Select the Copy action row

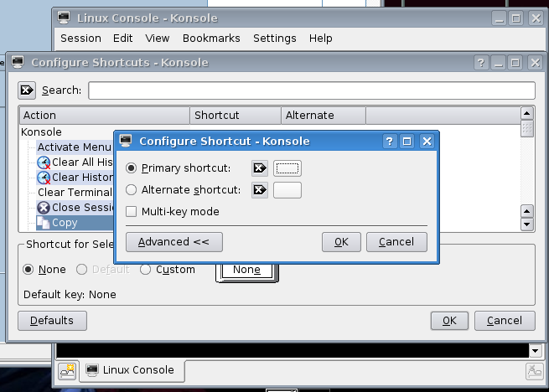[75, 223]
